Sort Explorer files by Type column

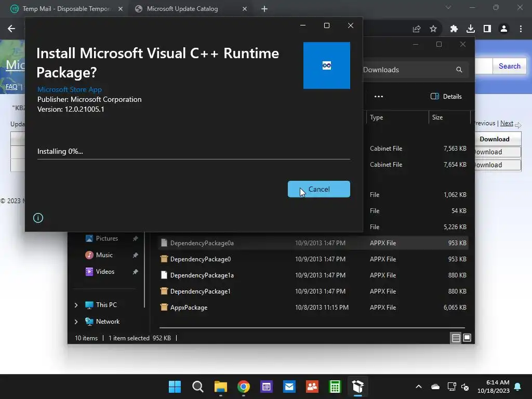coord(397,117)
